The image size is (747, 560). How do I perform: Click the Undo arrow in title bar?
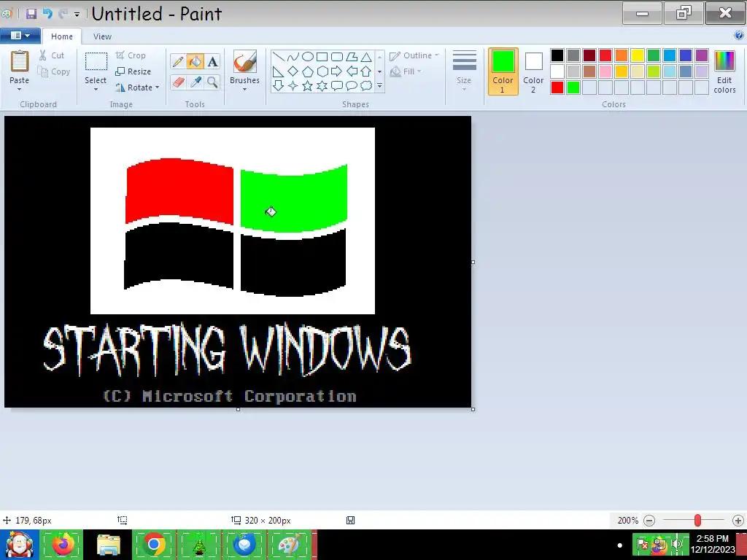(47, 13)
